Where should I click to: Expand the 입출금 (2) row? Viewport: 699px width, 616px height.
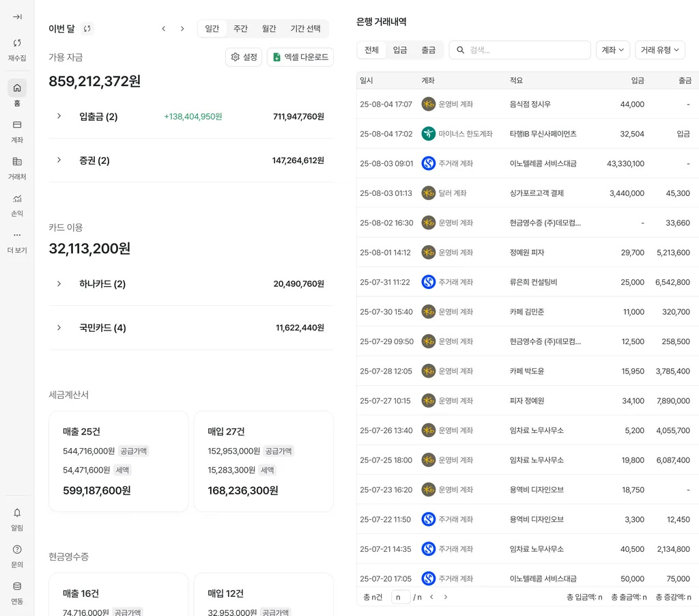click(x=59, y=116)
